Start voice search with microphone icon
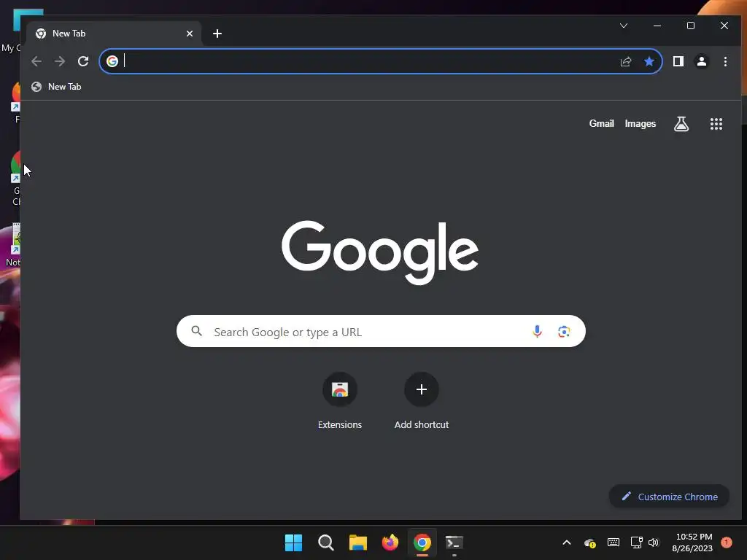The image size is (747, 560). [537, 332]
